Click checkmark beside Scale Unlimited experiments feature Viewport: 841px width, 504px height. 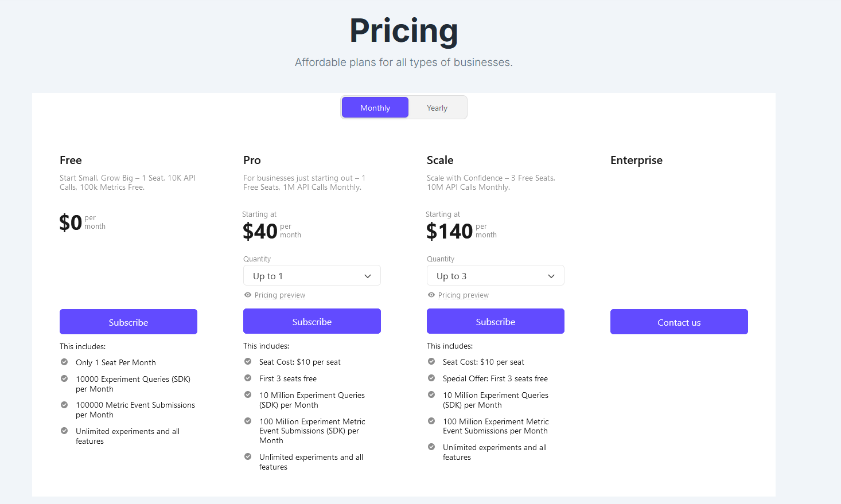431,447
